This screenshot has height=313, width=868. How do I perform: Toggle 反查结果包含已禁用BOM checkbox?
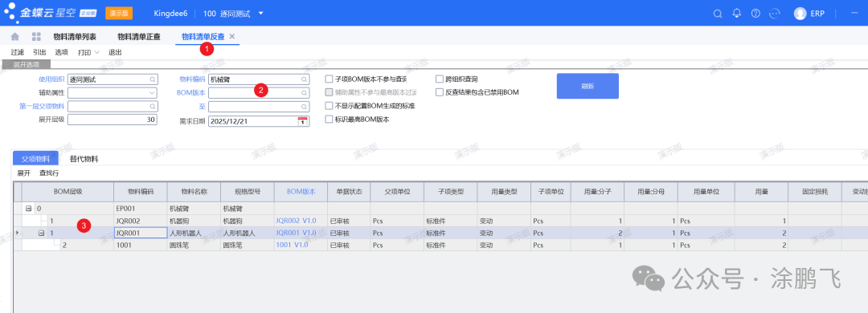440,92
